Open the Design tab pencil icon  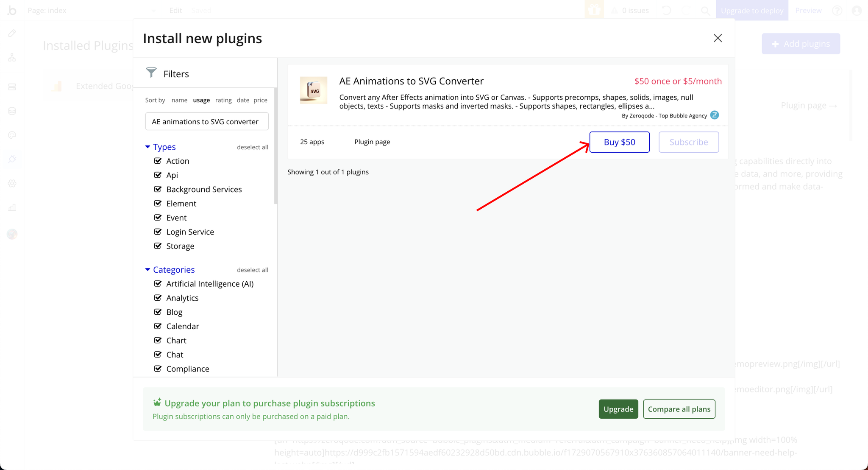12,33
